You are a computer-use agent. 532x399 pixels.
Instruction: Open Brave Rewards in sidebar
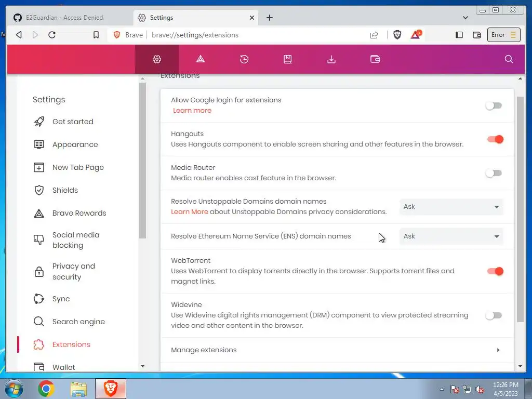79,213
